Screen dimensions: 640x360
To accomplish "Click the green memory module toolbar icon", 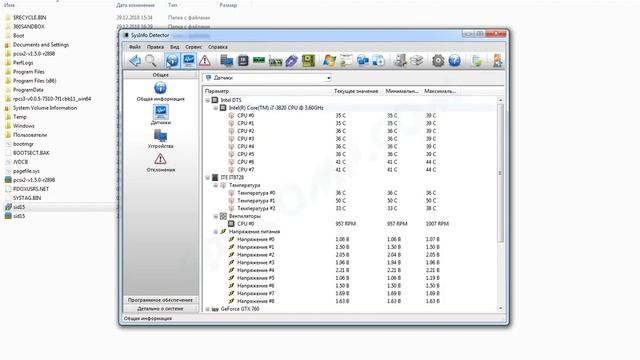I will [x=259, y=61].
